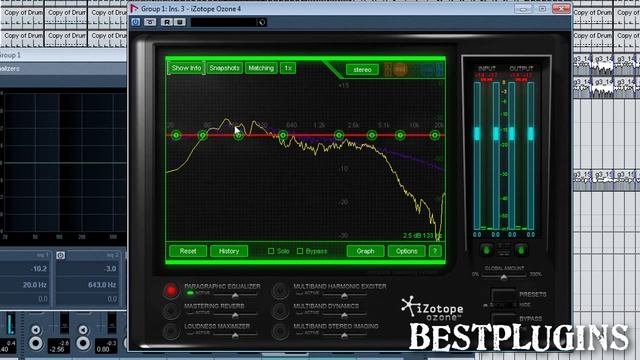
Task: Adjust Paragraphic Equalizer amount slider
Action: click(x=236, y=295)
